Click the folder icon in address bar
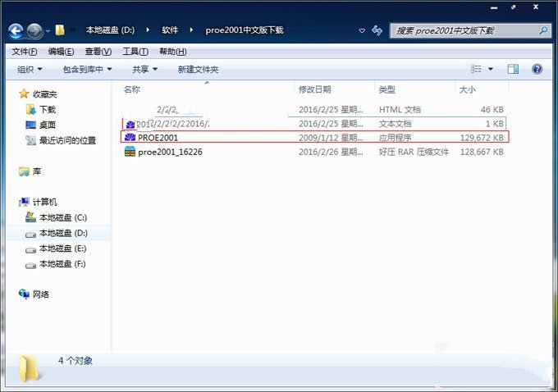The height and width of the screenshot is (392, 558). (60, 30)
